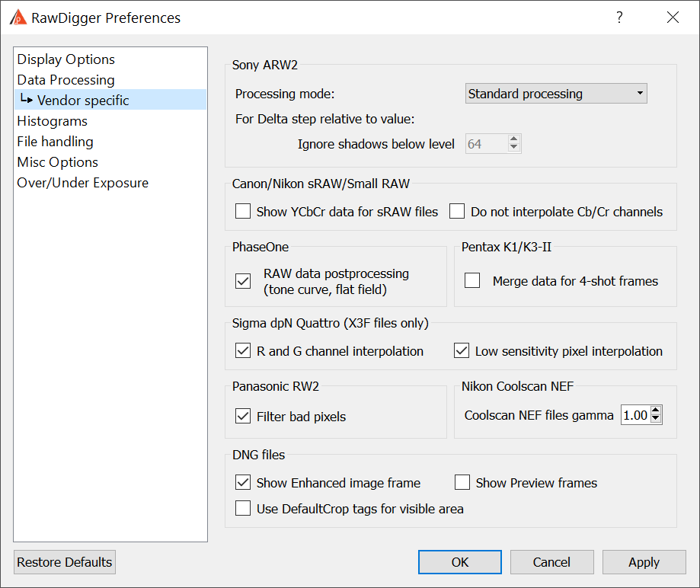Decrease Ignore shadows level with down arrow
The image size is (700, 588).
click(x=514, y=147)
